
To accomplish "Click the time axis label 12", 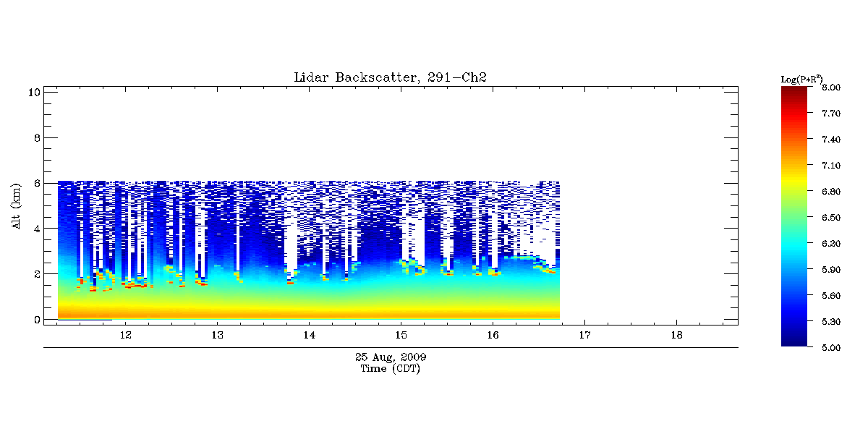I will pyautogui.click(x=125, y=336).
